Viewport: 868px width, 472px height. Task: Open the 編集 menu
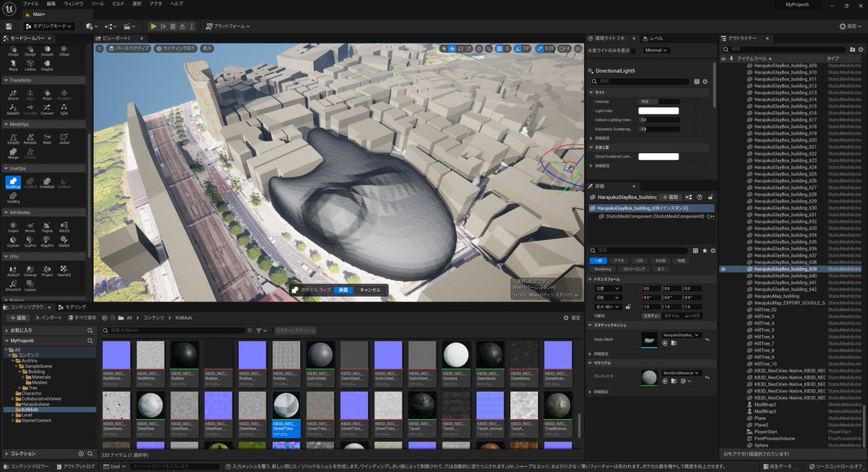point(51,4)
